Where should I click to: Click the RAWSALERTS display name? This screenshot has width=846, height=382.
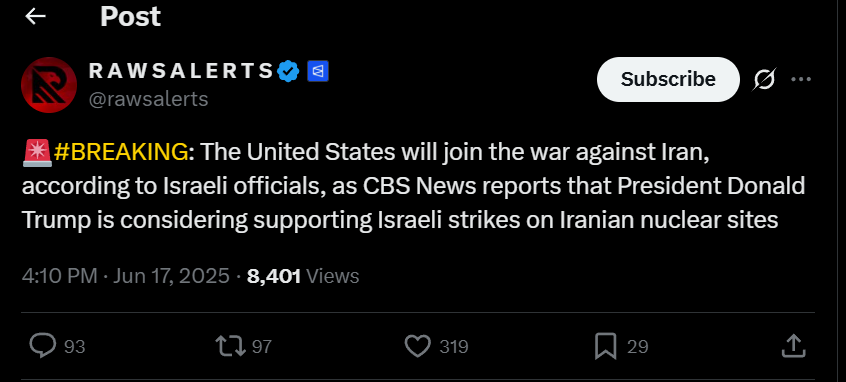click(181, 71)
